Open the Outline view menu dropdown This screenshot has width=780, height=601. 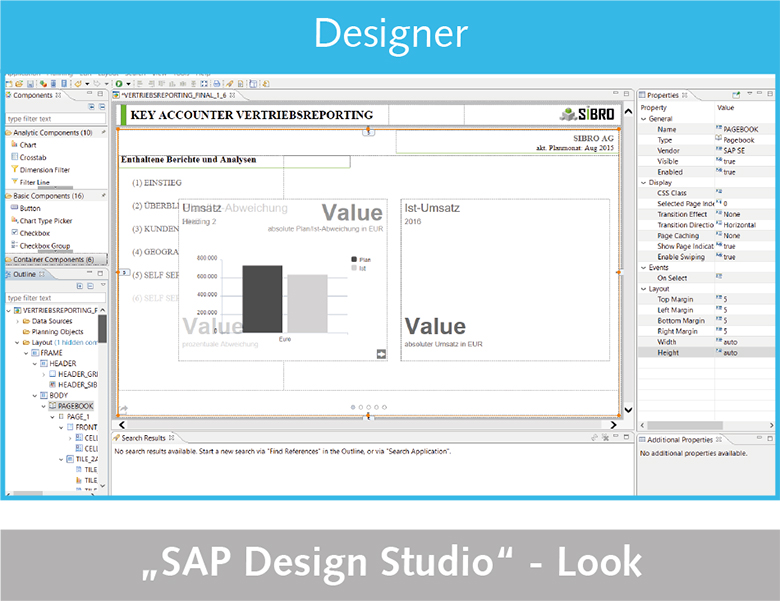[103, 285]
